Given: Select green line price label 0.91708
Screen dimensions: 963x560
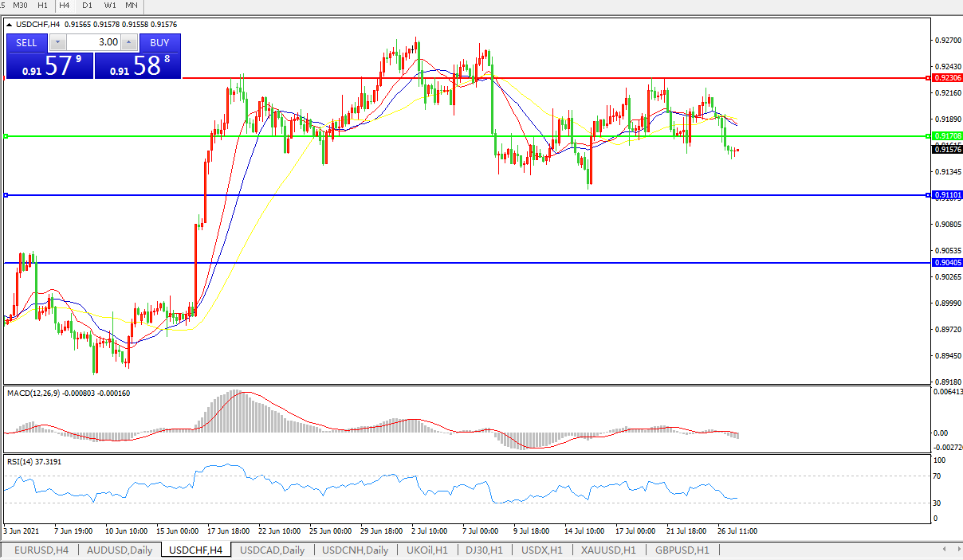Looking at the screenshot, I should tap(947, 136).
